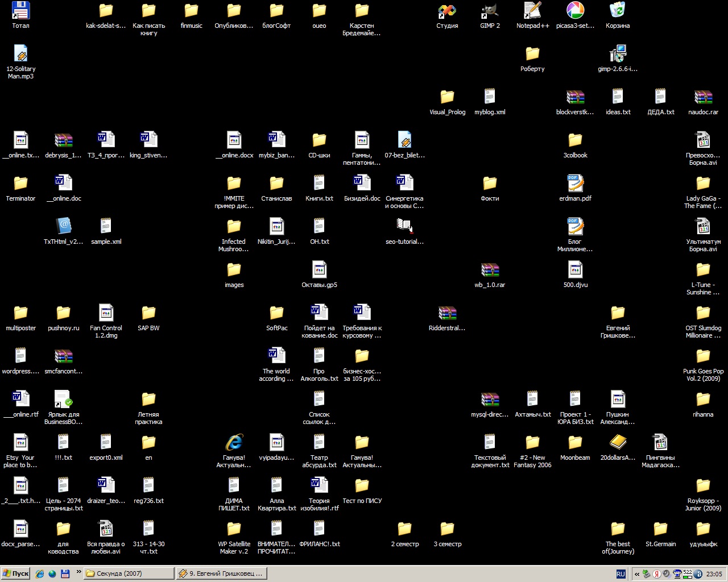Screen dimensions: 728x582
Task: Open the RU language selector
Action: pos(621,574)
